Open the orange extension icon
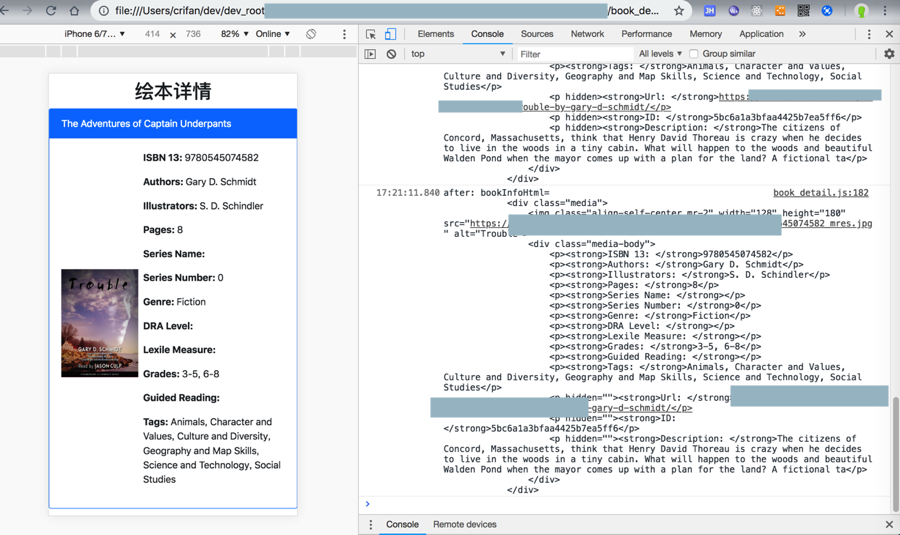 779,10
